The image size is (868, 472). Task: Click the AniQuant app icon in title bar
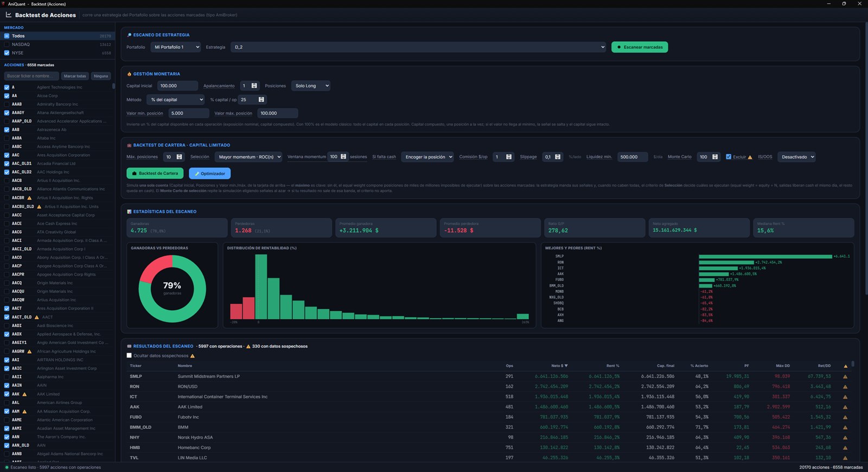[3, 4]
